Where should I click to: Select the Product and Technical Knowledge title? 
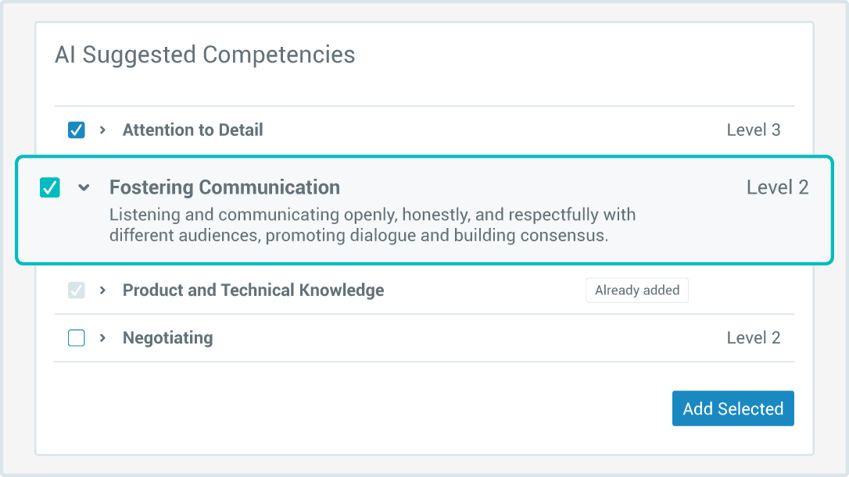pos(253,291)
